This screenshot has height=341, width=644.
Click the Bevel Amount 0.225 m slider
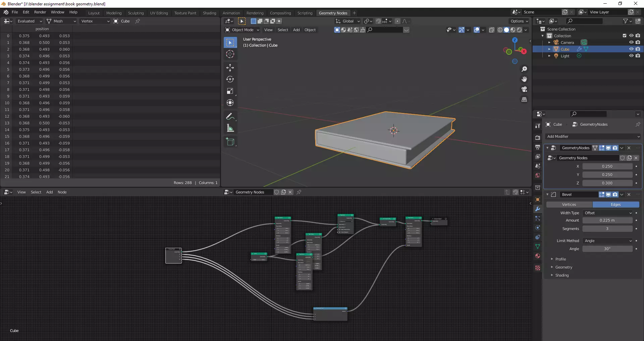coord(607,220)
